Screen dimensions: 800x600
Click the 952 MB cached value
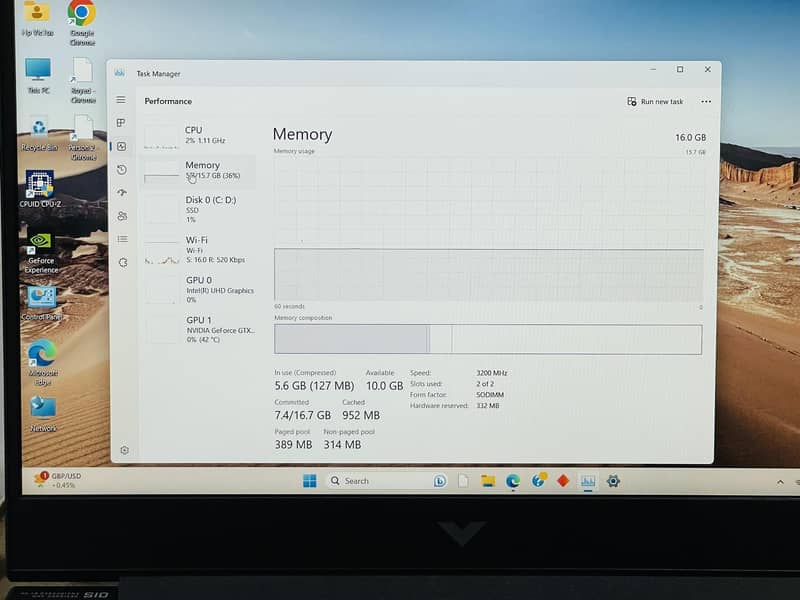point(361,415)
